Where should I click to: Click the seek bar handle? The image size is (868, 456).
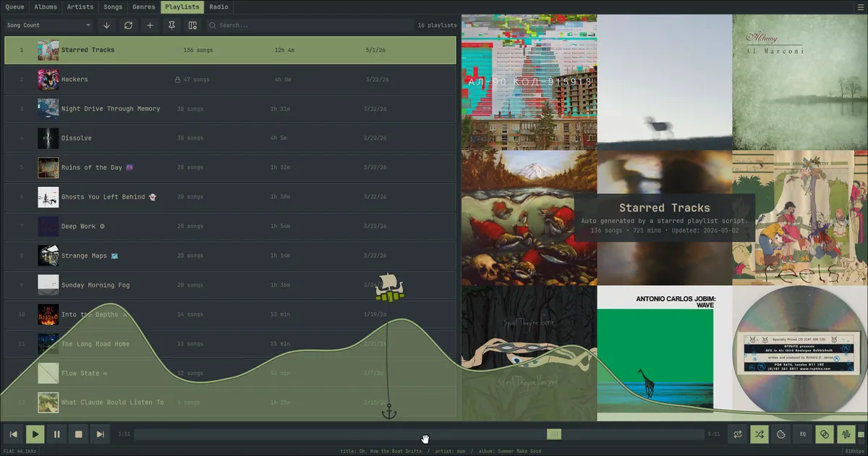coord(554,434)
